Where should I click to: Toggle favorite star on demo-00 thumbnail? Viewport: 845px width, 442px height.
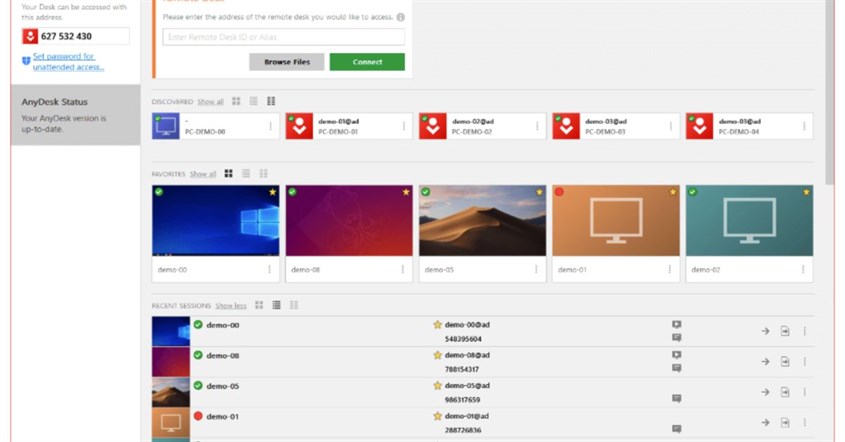(x=273, y=192)
